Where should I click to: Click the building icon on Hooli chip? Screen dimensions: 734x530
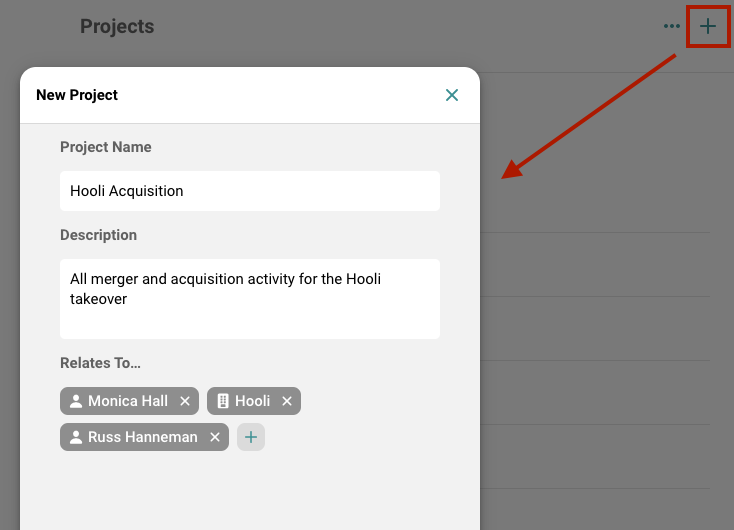click(223, 401)
